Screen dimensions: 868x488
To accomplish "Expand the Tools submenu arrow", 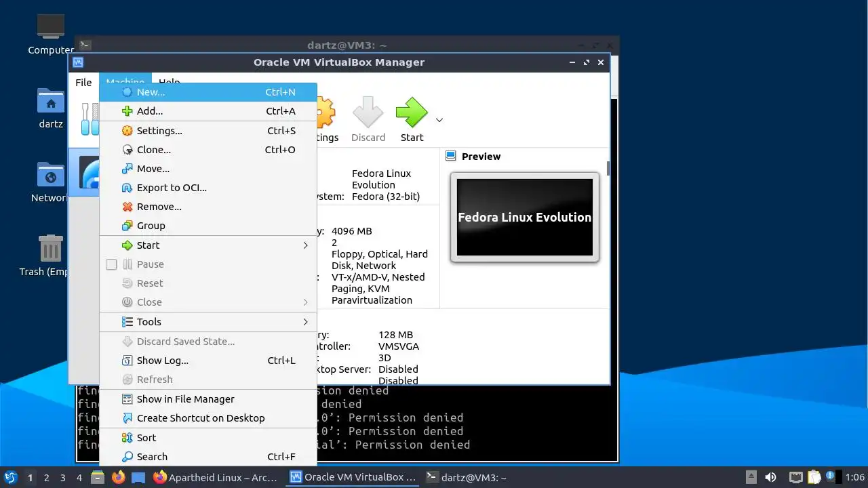I will click(x=305, y=322).
